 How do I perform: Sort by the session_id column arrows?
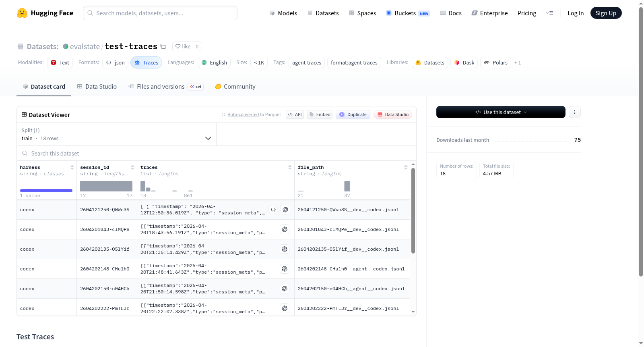pos(132,167)
